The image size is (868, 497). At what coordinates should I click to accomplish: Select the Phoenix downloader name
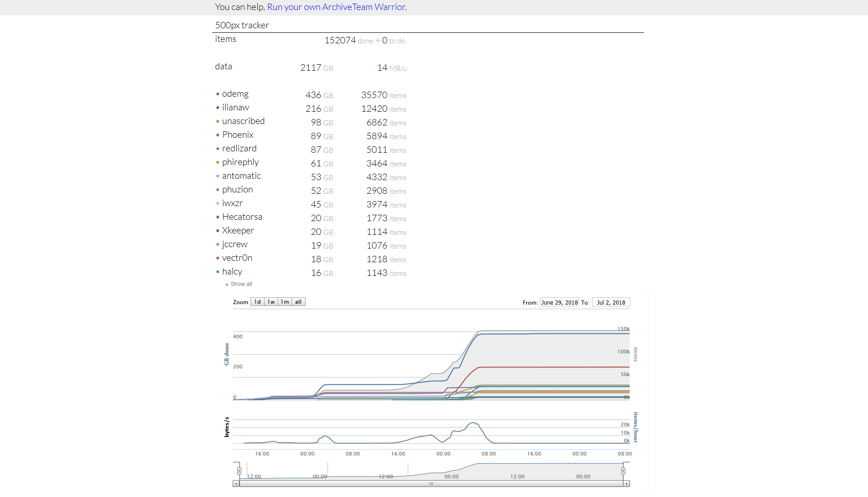tap(238, 135)
